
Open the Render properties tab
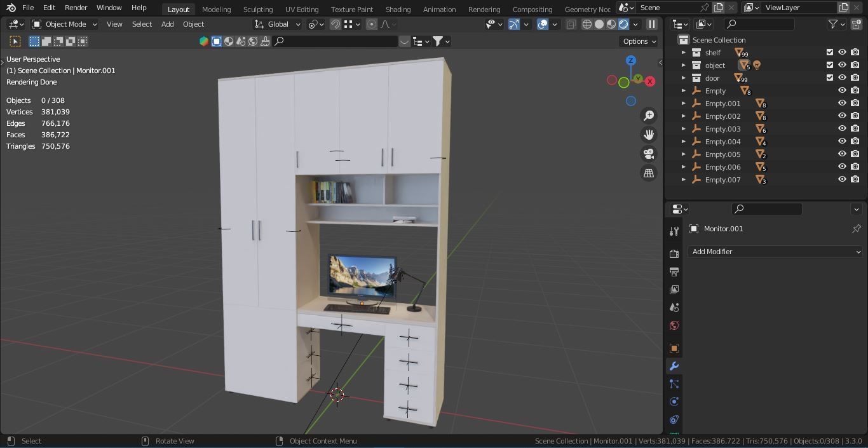(674, 254)
